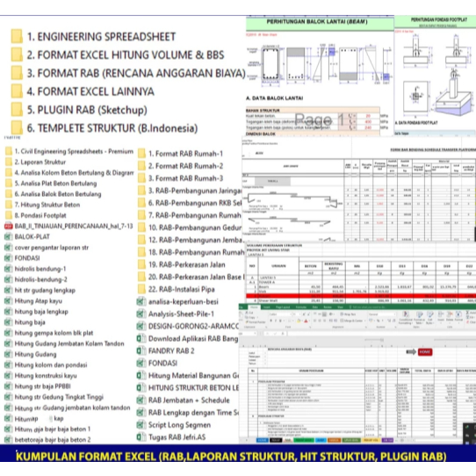Click folder icon of Civil Engineering Spreadsheets - Premium
476x476 pixels.
pos(9,151)
